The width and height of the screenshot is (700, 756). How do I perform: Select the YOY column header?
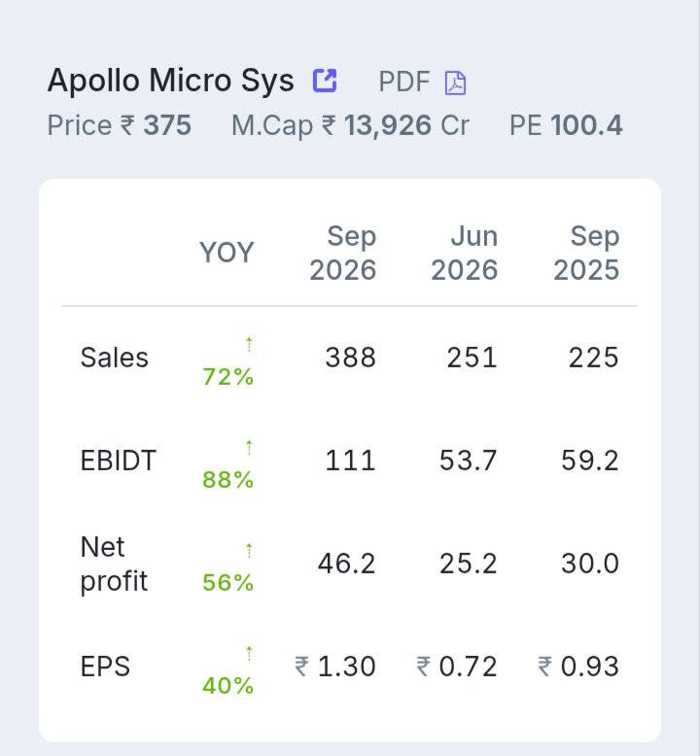(227, 253)
